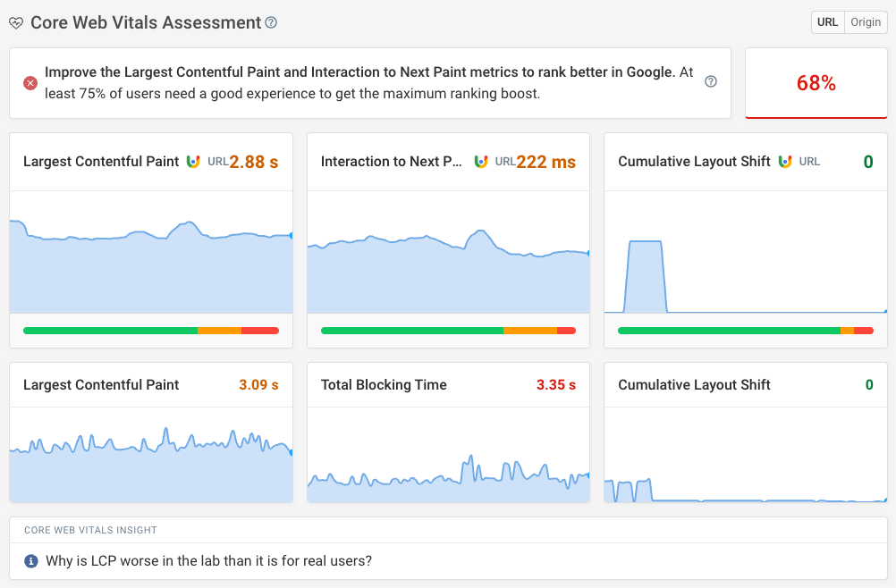Click the 68% assessment score
Image resolution: width=896 pixels, height=588 pixels.
[x=816, y=81]
